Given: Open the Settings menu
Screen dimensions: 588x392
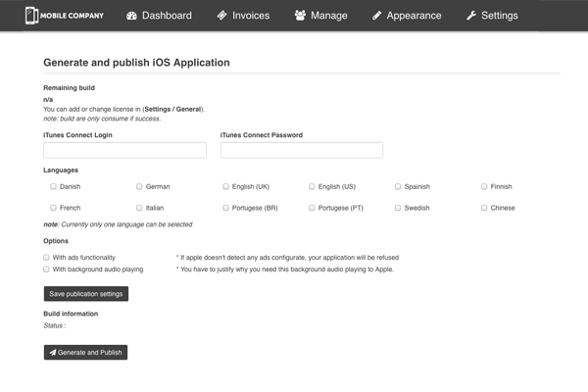Looking at the screenshot, I should pyautogui.click(x=492, y=16).
